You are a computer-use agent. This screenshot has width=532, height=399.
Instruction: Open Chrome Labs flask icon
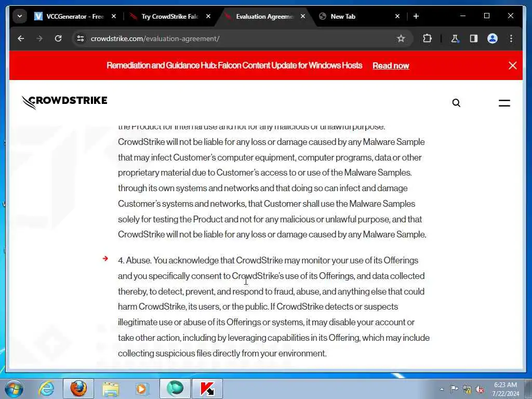[x=455, y=38]
